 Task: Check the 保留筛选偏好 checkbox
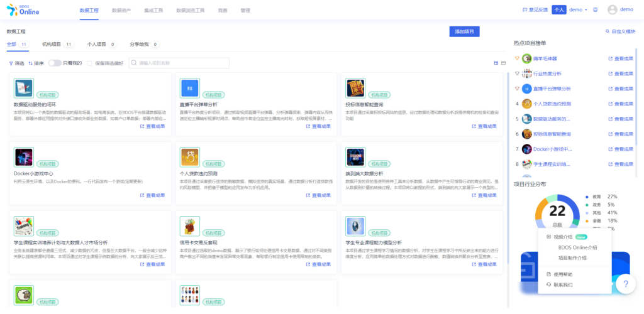pyautogui.click(x=89, y=63)
